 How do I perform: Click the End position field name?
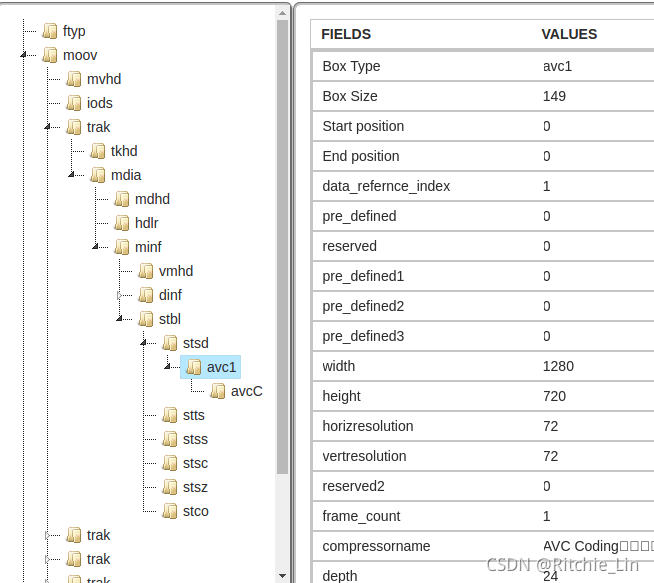pos(360,156)
